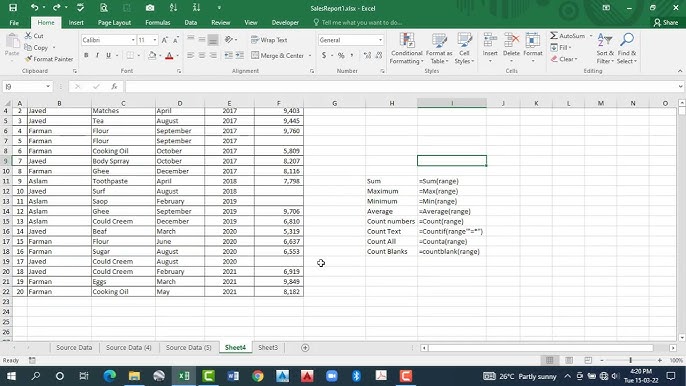Open the Sheet3 sheet tab
This screenshot has height=386, width=686.
[268, 347]
